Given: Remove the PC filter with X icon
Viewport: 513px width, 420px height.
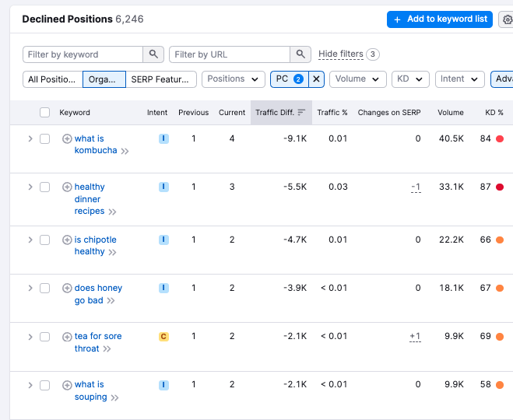Looking at the screenshot, I should pyautogui.click(x=316, y=79).
